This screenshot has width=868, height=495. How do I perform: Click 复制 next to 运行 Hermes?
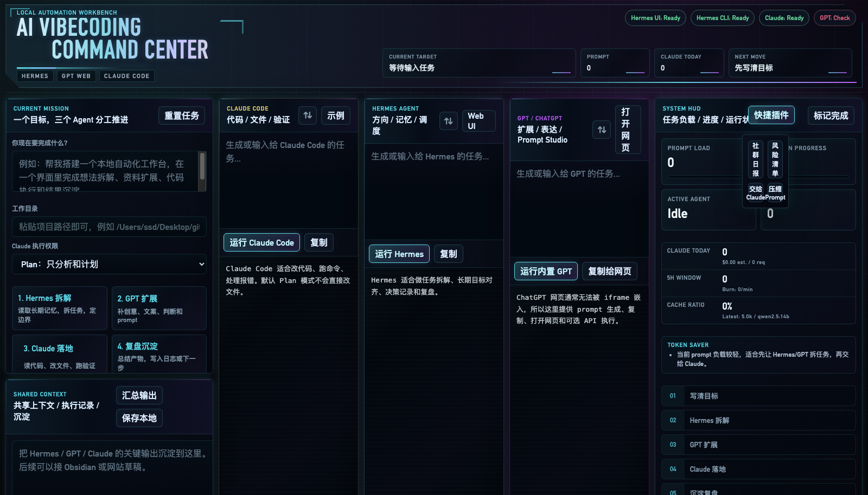pos(449,254)
